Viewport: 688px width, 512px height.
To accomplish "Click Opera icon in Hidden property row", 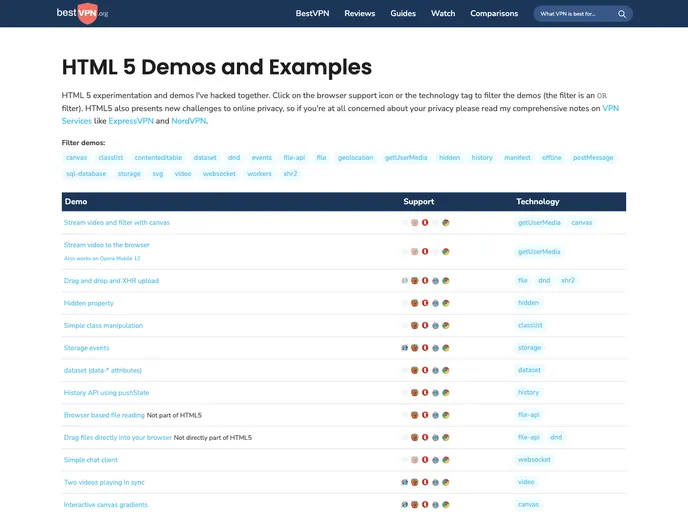I will click(x=425, y=303).
